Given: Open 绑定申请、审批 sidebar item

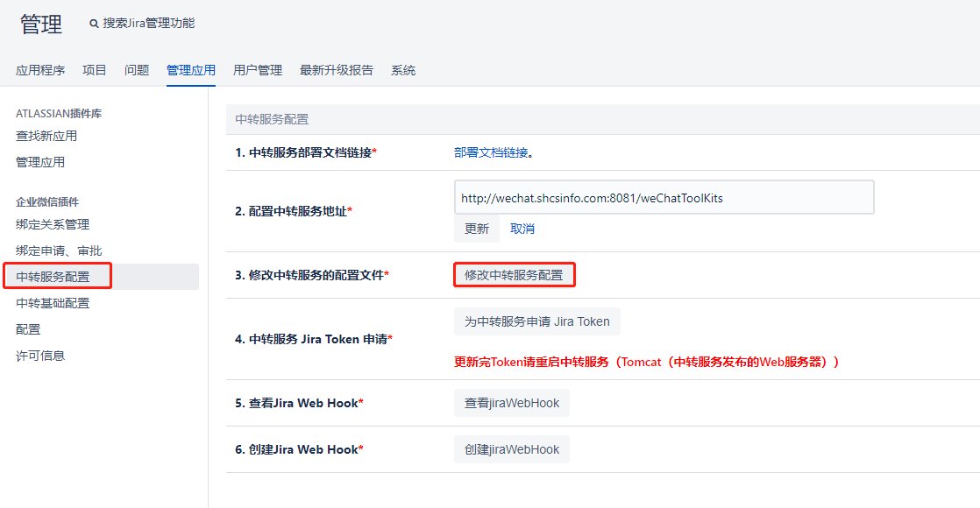Looking at the screenshot, I should (59, 250).
